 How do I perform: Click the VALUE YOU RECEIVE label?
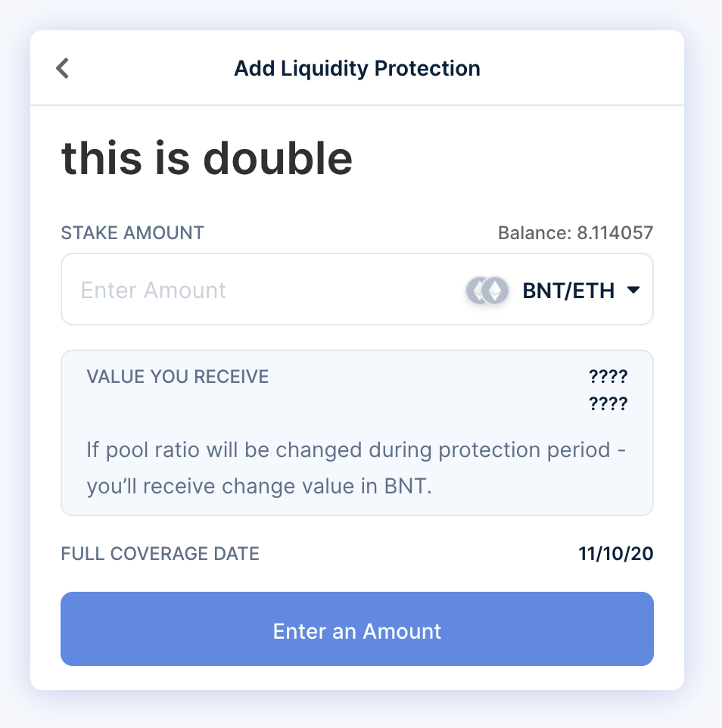pos(178,376)
